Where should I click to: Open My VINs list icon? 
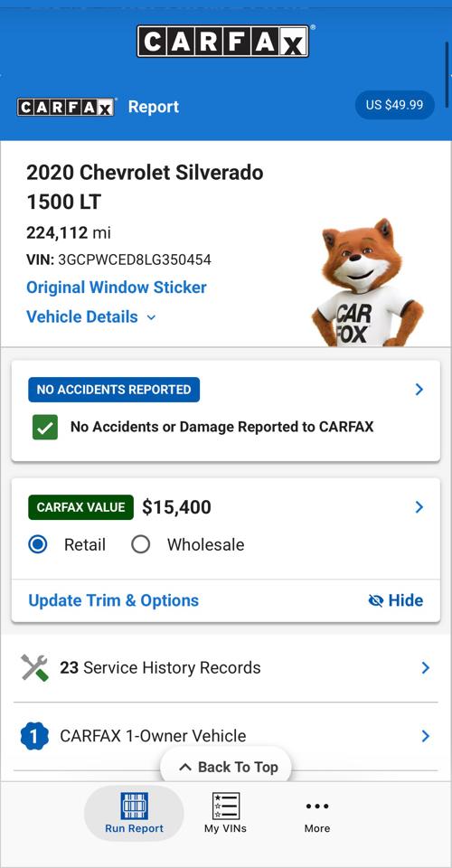(226, 806)
